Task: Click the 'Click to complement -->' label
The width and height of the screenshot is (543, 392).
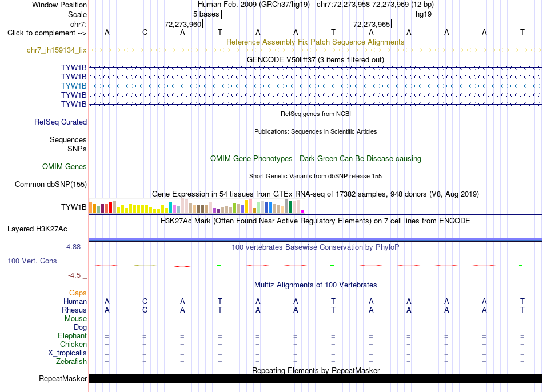Action: (47, 33)
